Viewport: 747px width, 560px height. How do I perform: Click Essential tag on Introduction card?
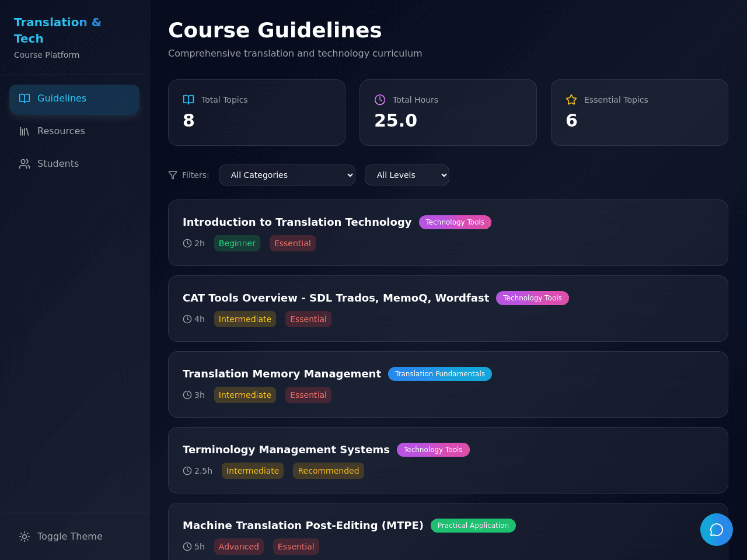[x=292, y=243]
